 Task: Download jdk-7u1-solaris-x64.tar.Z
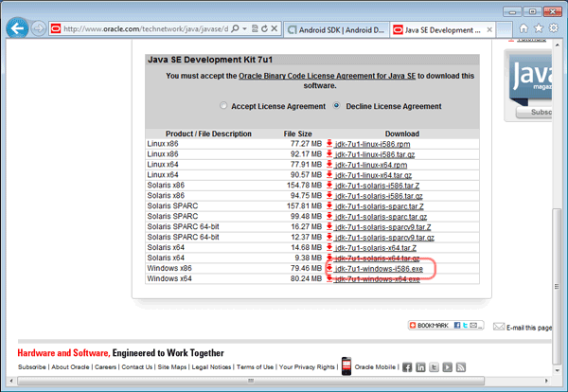376,248
